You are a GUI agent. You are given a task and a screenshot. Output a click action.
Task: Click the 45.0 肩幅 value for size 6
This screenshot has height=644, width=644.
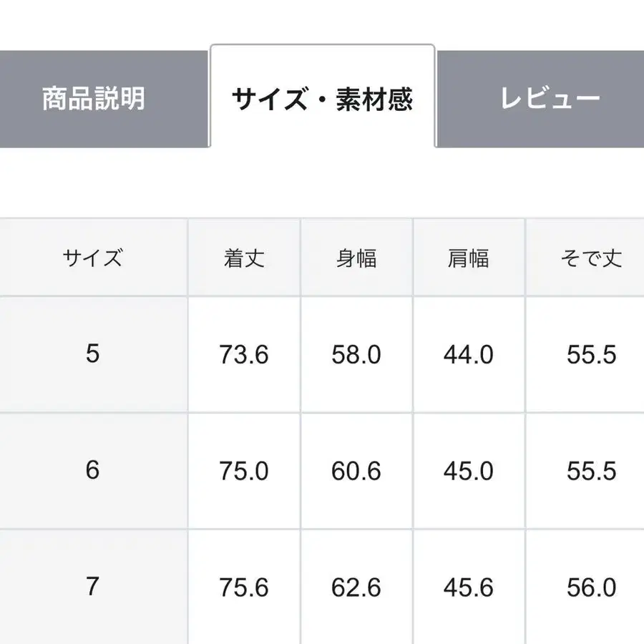coord(469,471)
